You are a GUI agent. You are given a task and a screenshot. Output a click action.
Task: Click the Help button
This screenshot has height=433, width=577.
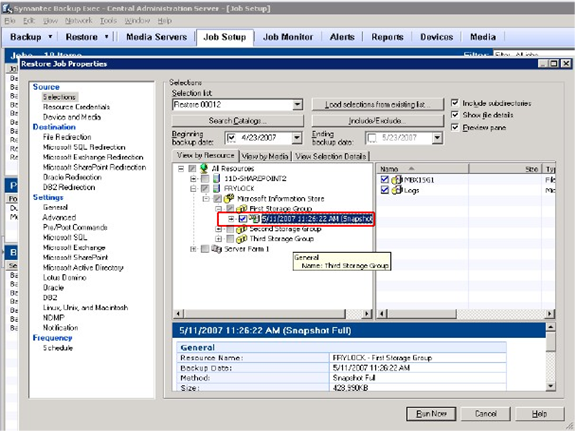click(539, 414)
